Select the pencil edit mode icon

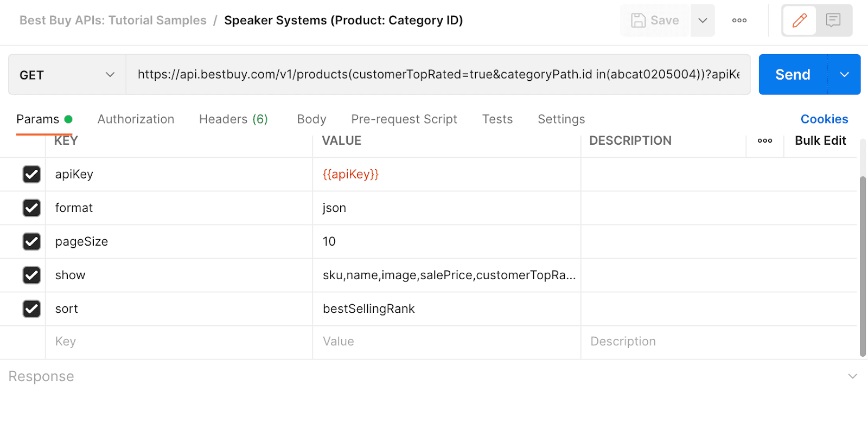[x=800, y=21]
